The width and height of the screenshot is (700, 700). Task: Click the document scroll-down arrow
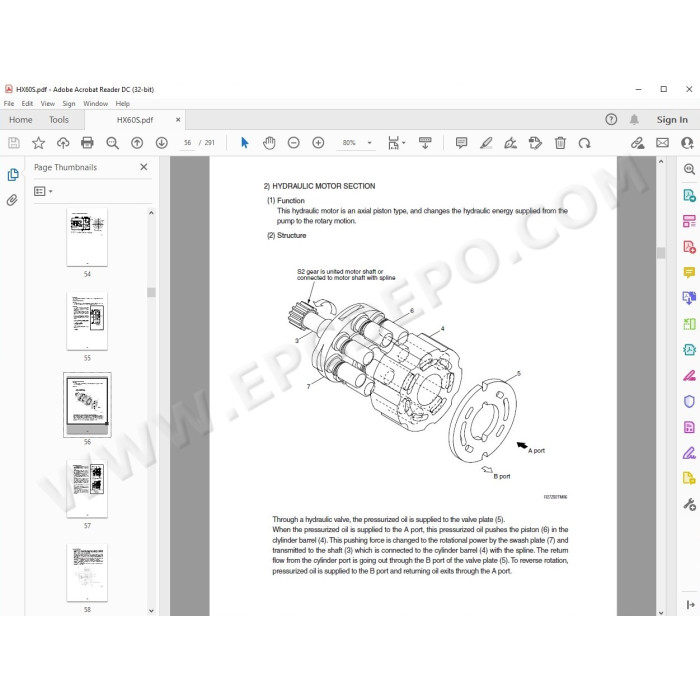click(x=661, y=612)
